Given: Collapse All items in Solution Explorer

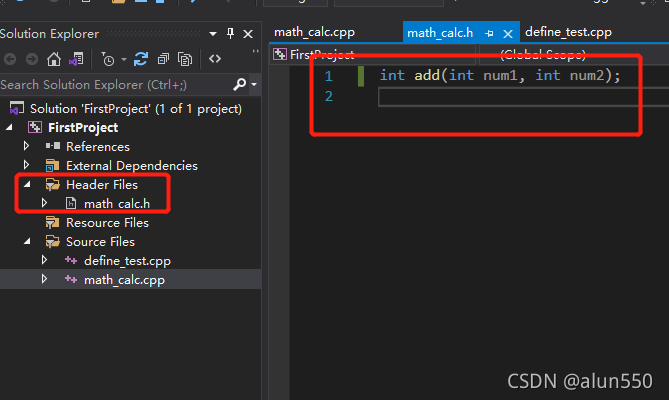Looking at the screenshot, I should tap(163, 59).
